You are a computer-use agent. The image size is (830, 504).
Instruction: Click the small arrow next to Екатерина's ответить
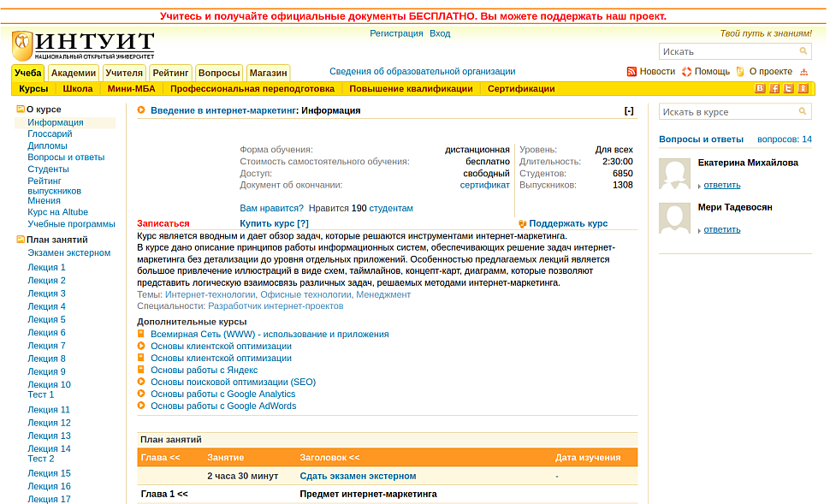[x=700, y=186]
